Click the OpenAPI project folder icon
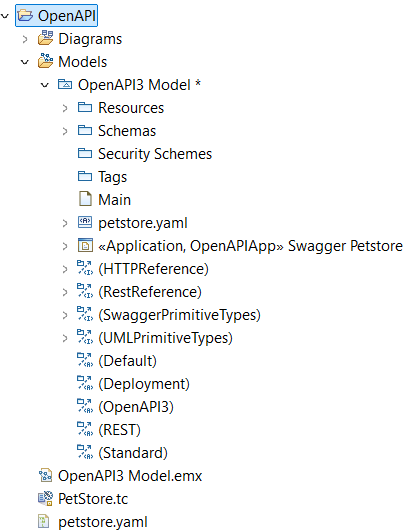This screenshot has height=532, width=417. [25, 16]
